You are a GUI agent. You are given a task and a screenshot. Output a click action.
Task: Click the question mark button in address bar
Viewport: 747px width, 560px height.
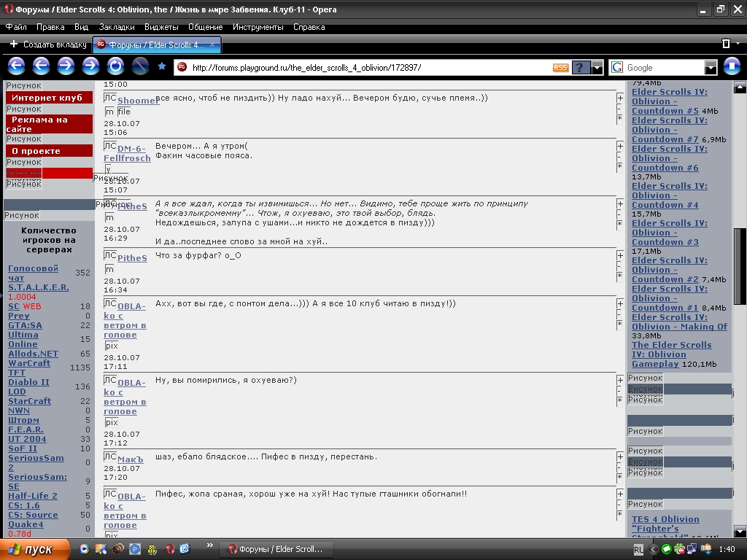581,68
